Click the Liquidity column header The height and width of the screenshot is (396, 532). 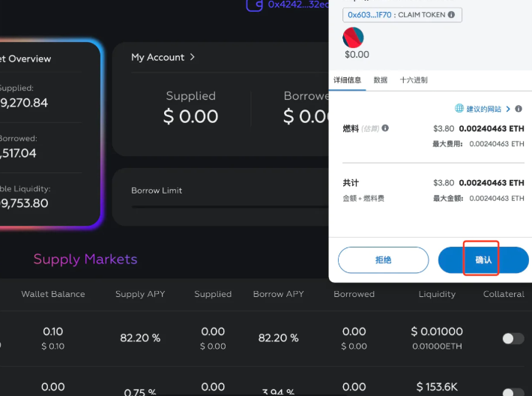point(437,294)
